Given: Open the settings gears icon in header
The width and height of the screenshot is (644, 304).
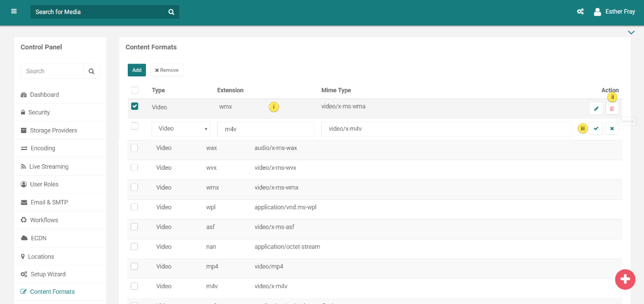Looking at the screenshot, I should [x=580, y=12].
